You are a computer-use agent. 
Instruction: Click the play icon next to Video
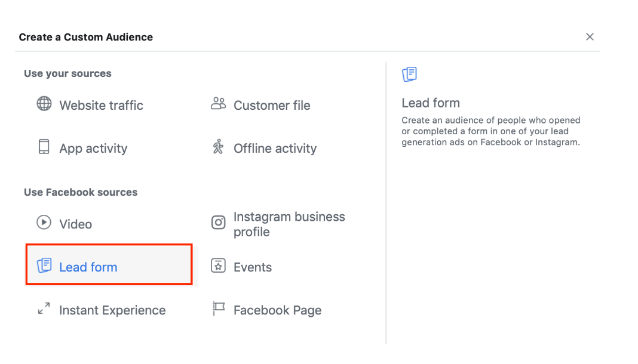[44, 223]
